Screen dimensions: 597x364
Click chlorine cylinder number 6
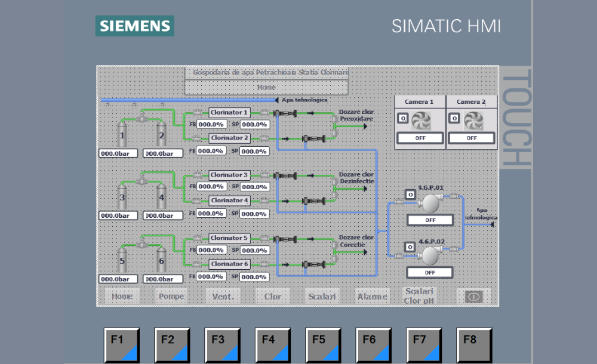(161, 260)
